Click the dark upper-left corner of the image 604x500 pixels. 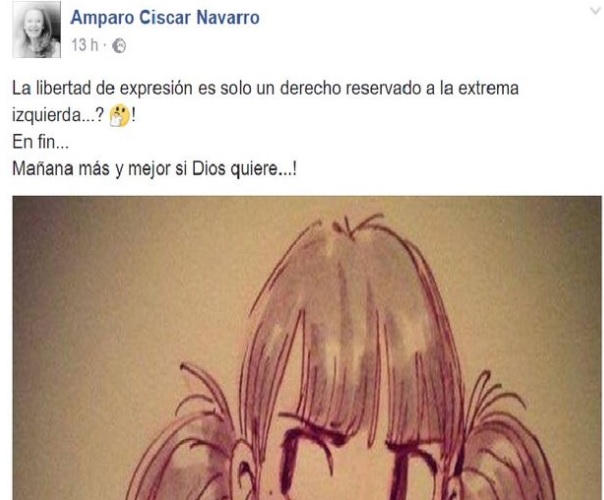(x=42, y=223)
